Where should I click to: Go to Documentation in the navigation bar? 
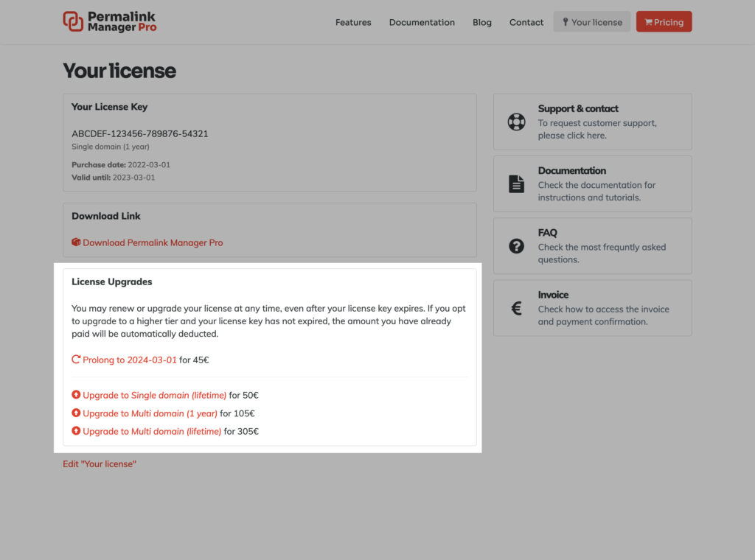click(x=422, y=22)
